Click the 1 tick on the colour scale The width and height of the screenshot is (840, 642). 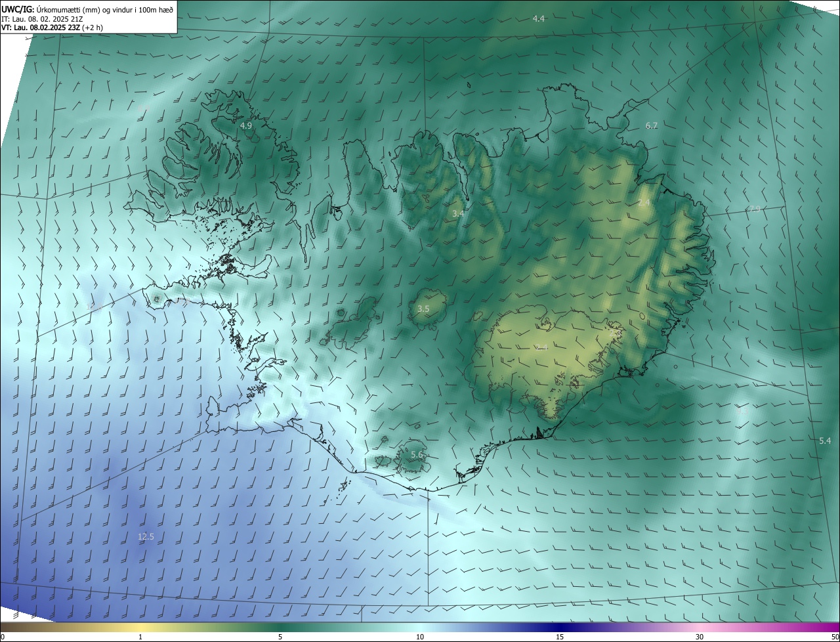pyautogui.click(x=140, y=637)
